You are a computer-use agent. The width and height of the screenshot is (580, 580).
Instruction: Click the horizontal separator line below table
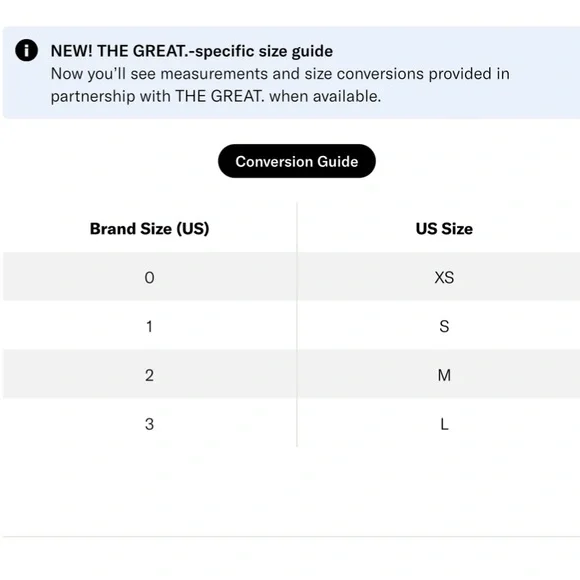(291, 536)
